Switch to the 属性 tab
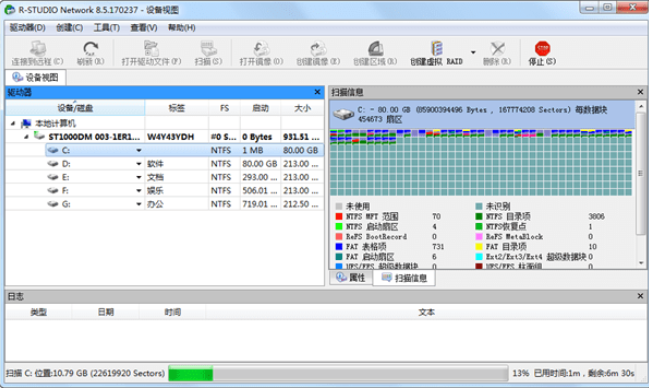The height and width of the screenshot is (388, 649). point(351,278)
